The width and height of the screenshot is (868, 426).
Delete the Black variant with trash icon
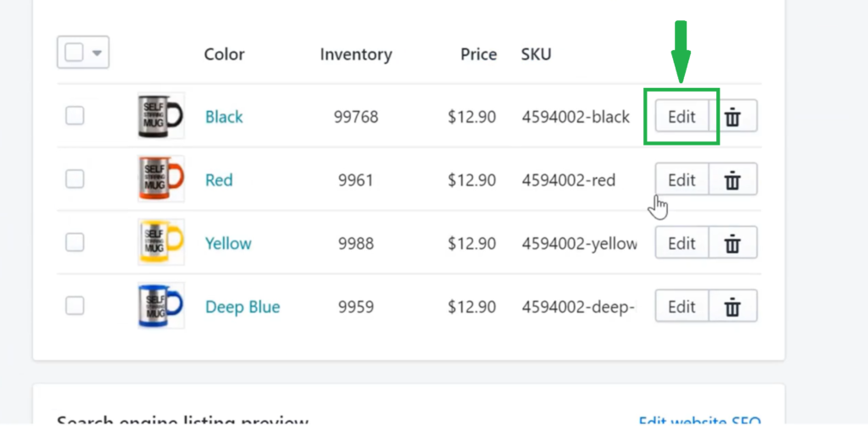733,116
